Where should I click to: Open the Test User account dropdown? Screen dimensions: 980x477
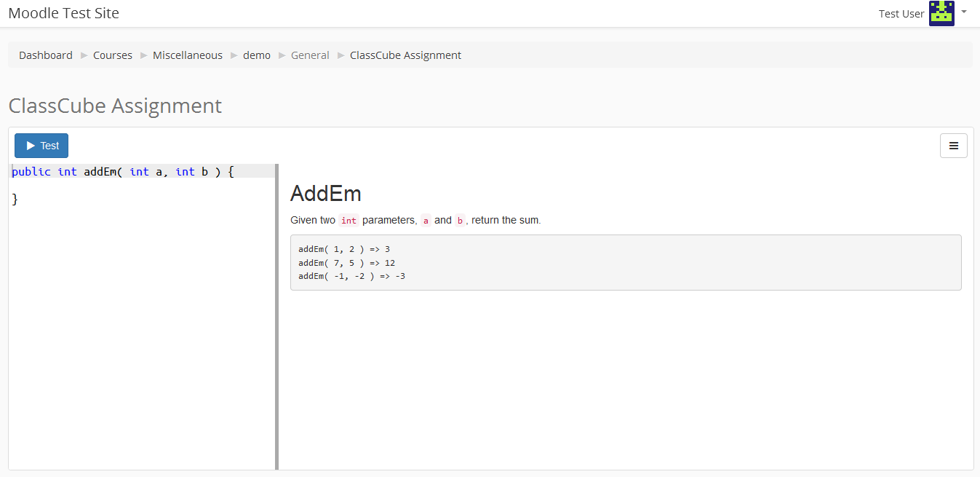click(x=901, y=13)
